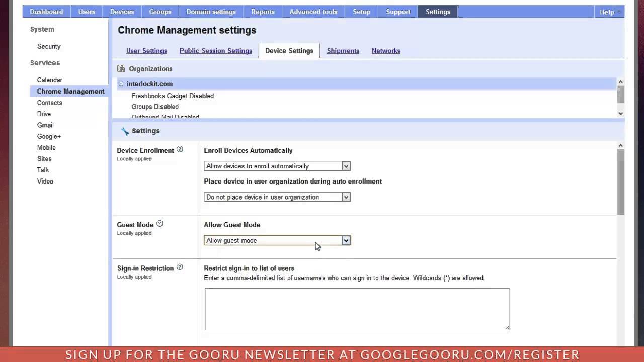
Task: Click the restrict sign-in users text area
Action: tap(357, 309)
